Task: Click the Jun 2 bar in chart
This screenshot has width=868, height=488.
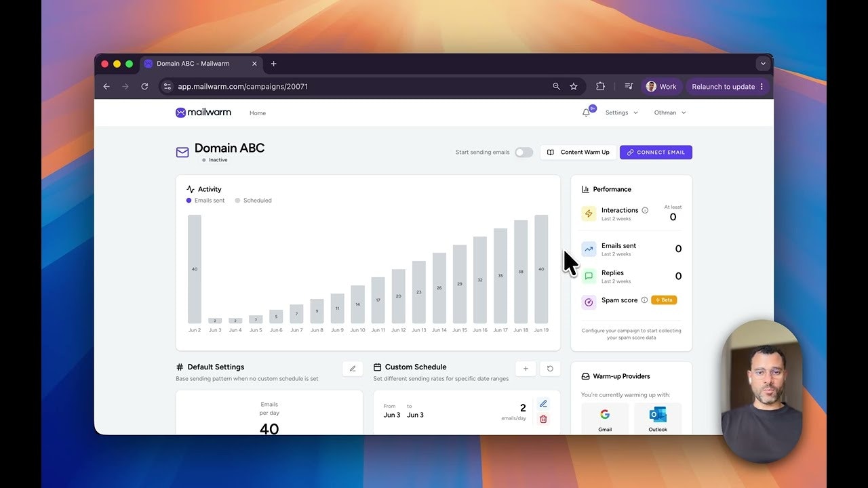Action: [195, 269]
